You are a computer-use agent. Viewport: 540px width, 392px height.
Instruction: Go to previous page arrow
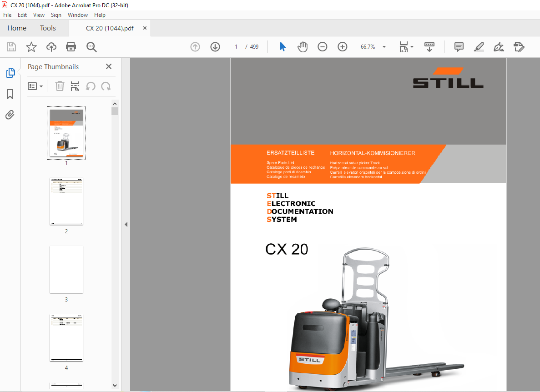(195, 47)
